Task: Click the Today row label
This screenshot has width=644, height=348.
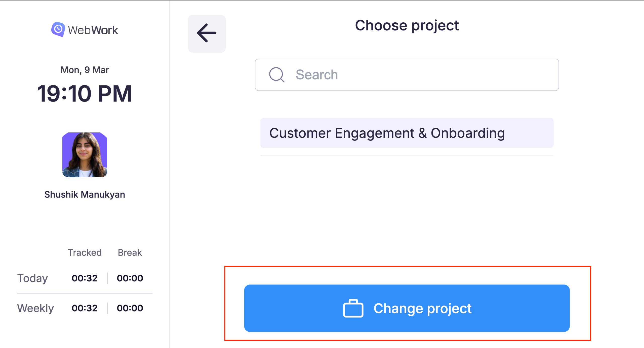Action: 32,278
